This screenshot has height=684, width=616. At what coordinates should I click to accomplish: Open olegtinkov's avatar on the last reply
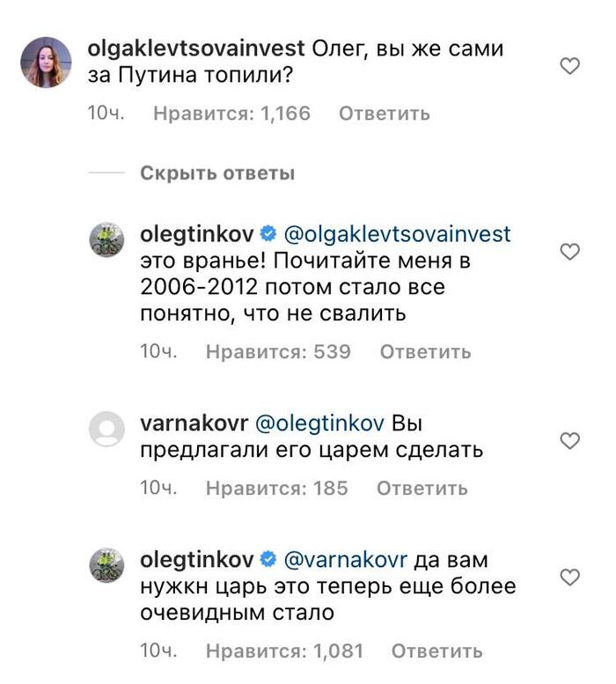(x=111, y=565)
